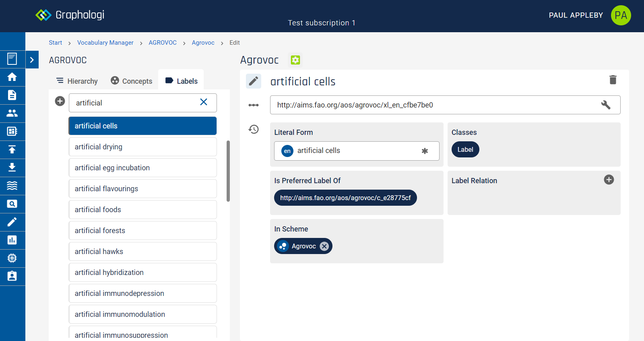Click the en language badge

point(287,151)
